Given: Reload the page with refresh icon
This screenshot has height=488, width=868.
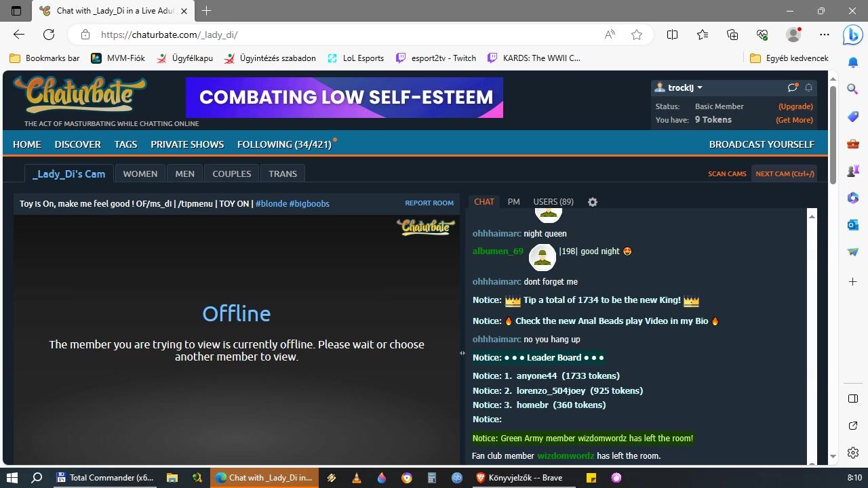Looking at the screenshot, I should click(x=49, y=35).
